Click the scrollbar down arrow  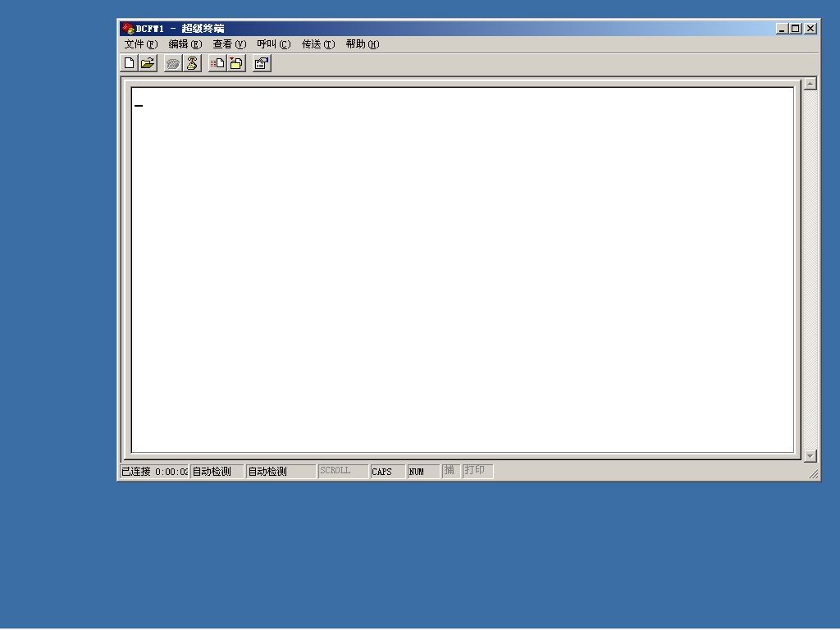[810, 456]
